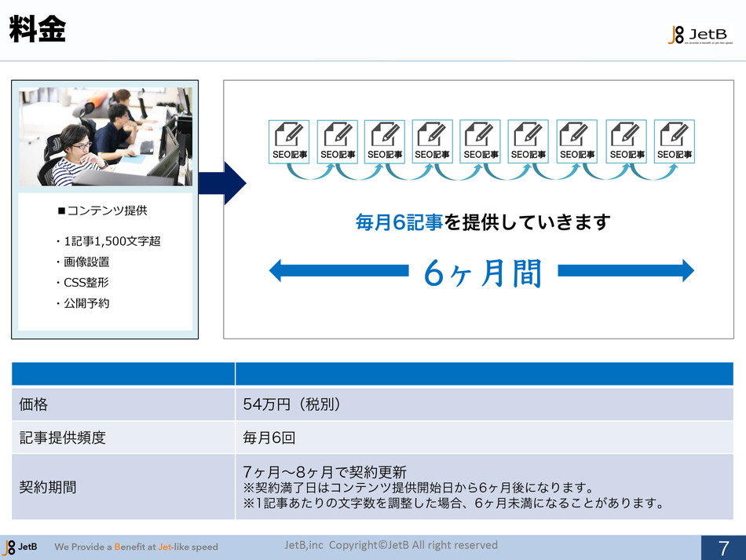Click the ■コンテンツ提供 heading

click(x=102, y=210)
